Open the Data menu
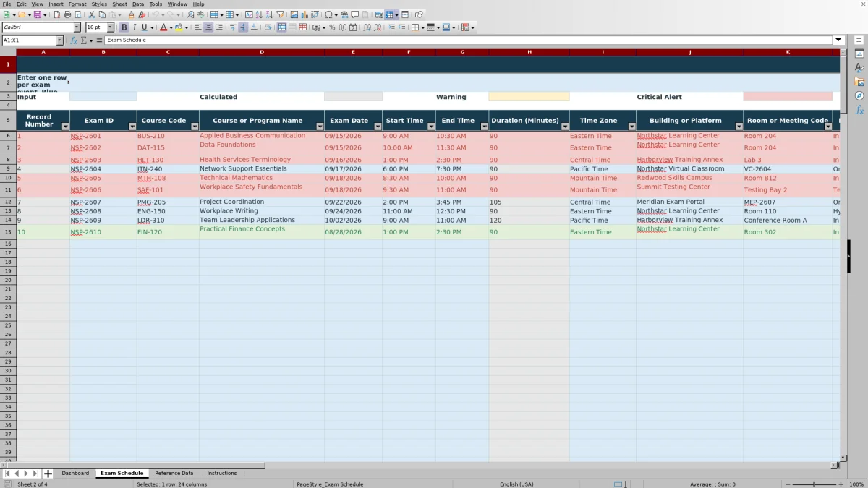868x488 pixels. point(137,4)
